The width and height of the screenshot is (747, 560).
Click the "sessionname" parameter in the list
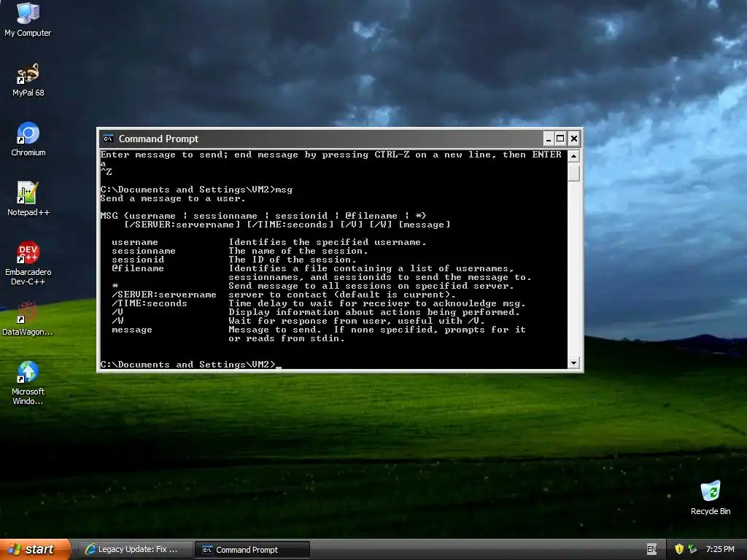click(144, 251)
